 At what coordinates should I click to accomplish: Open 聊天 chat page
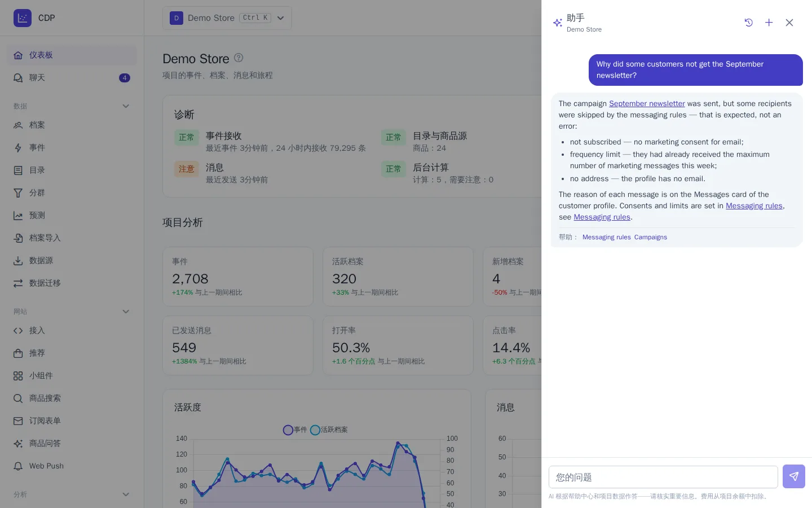(x=72, y=78)
